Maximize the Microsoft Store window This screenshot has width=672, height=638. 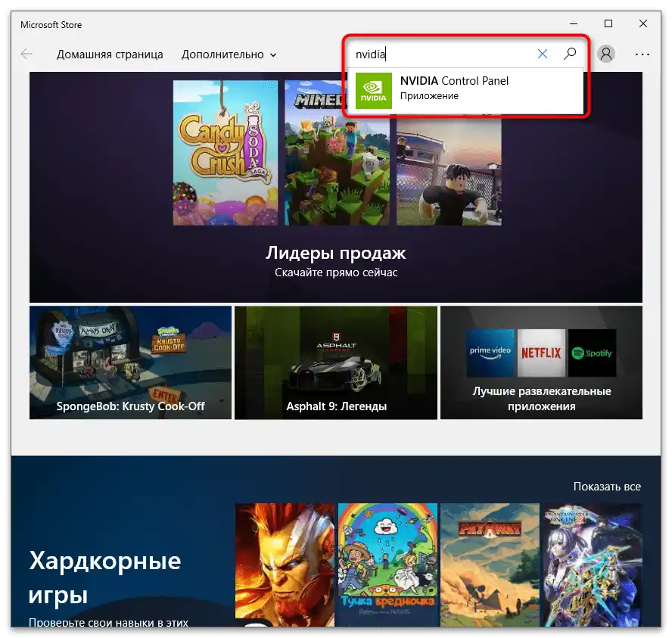[x=608, y=23]
